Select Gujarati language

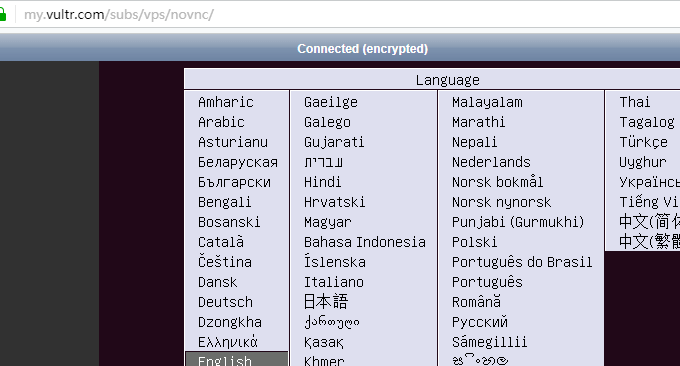(x=334, y=142)
